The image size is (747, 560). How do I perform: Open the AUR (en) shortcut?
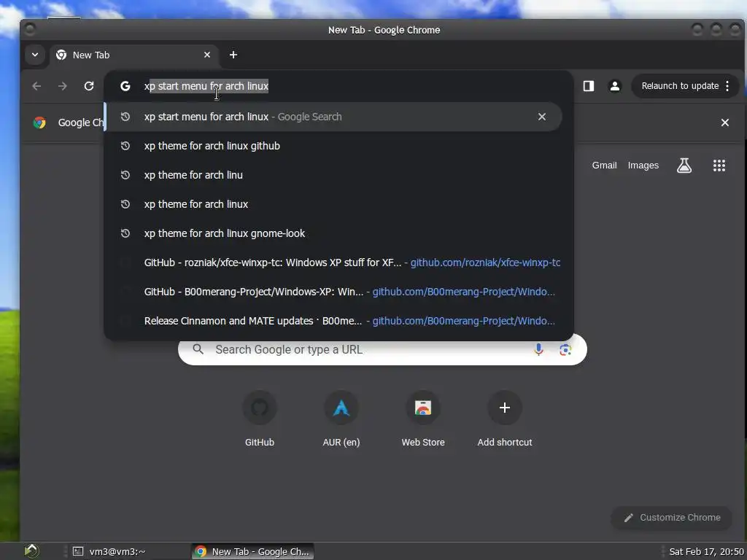point(341,419)
